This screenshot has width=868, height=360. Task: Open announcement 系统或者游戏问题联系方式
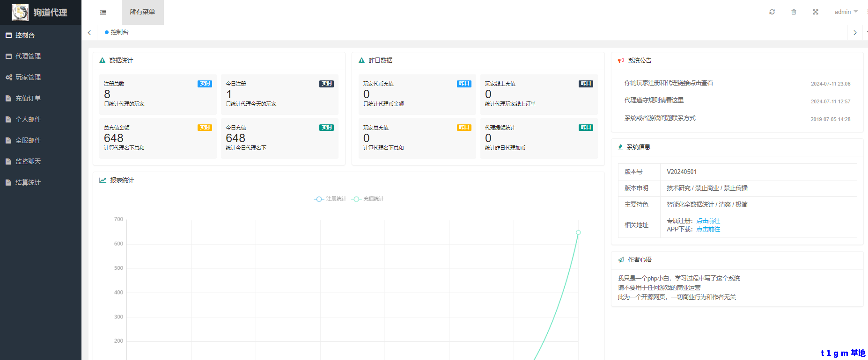(x=660, y=118)
